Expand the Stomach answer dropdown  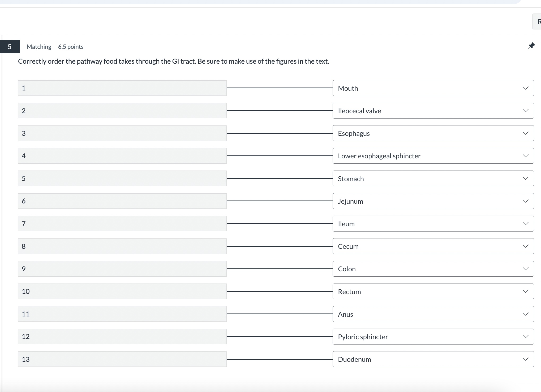[x=526, y=178]
